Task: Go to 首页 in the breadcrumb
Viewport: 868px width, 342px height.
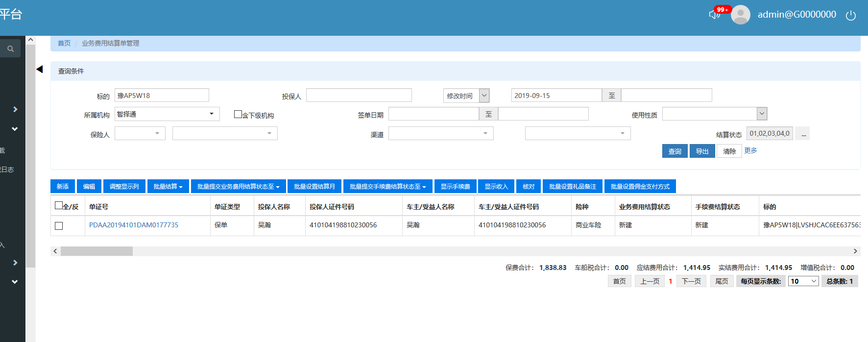Action: 64,43
